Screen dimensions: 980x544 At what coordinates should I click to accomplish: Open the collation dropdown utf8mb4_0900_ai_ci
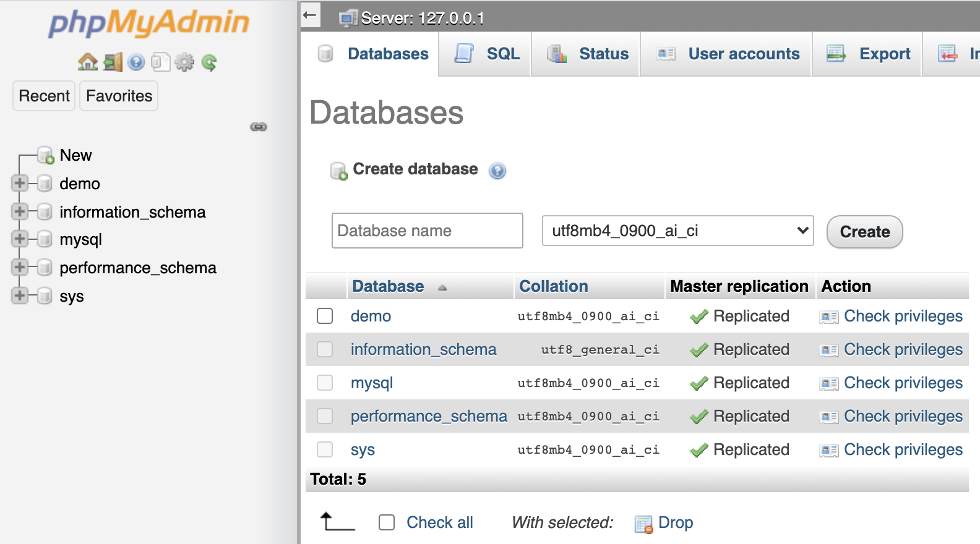[678, 231]
